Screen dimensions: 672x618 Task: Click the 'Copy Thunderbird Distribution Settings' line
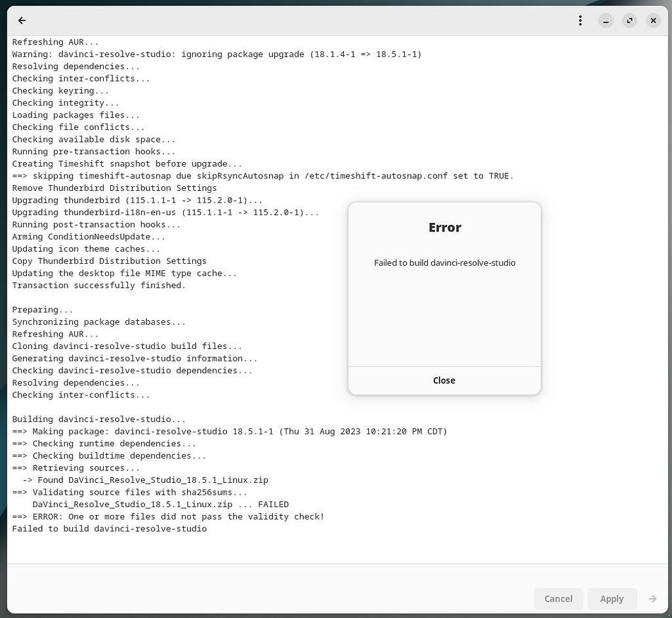point(110,261)
